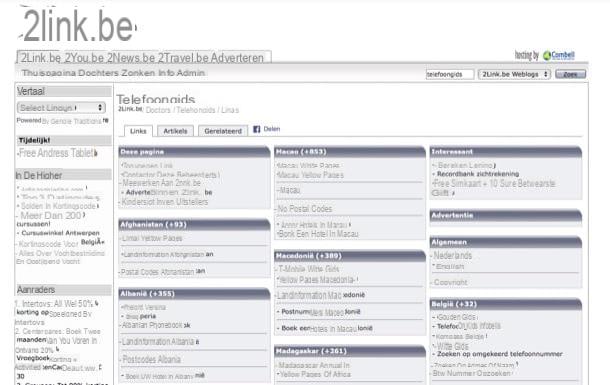Open 'Recordbank zichtrekening' link
610x385 pixels.
coord(478,174)
